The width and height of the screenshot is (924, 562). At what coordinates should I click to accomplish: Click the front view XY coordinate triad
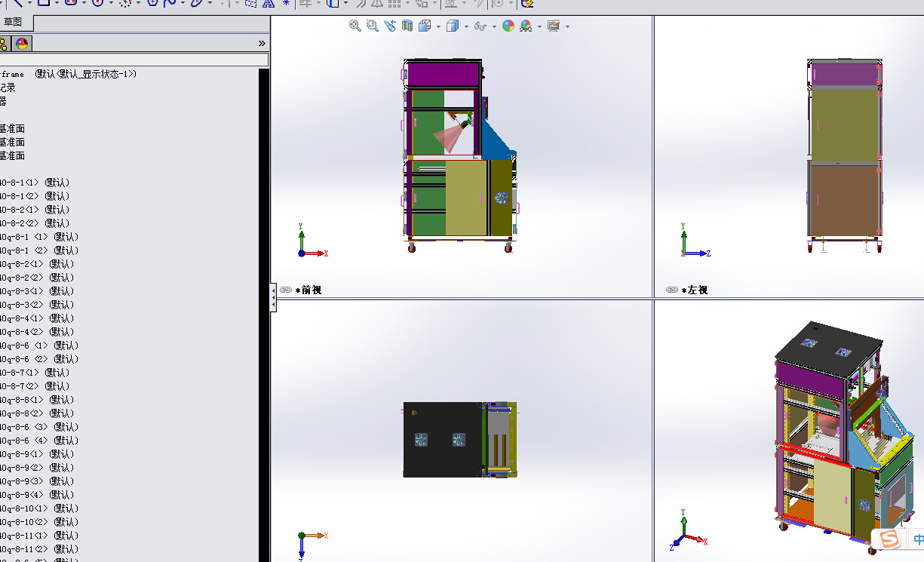[312, 241]
